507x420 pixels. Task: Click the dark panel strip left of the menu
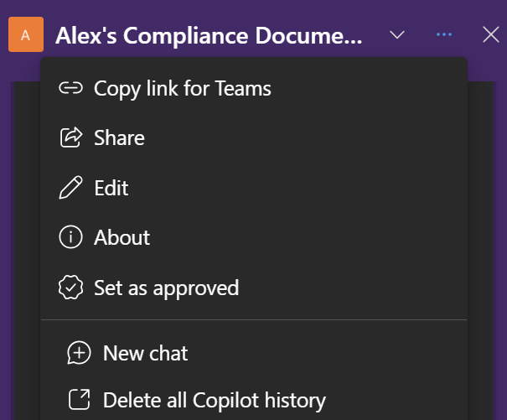pos(27,251)
